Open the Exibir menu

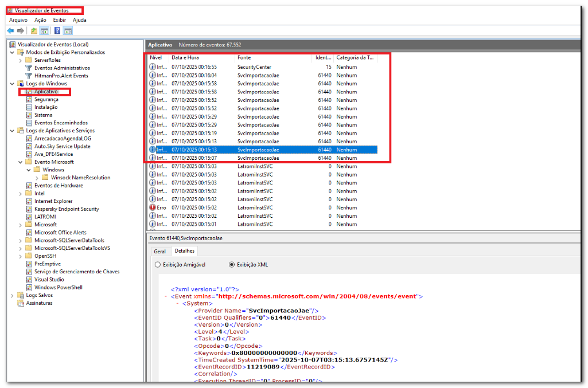[59, 20]
